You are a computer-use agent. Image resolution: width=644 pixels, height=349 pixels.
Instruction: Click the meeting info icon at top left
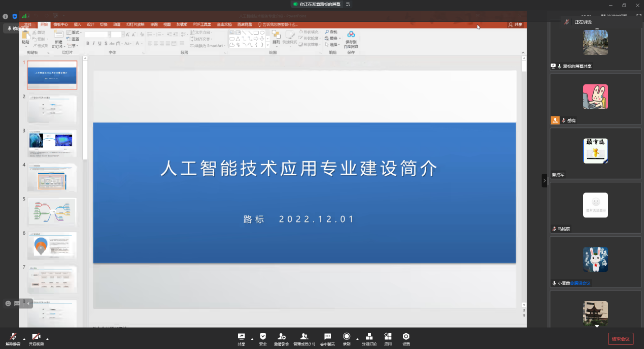[x=6, y=16]
